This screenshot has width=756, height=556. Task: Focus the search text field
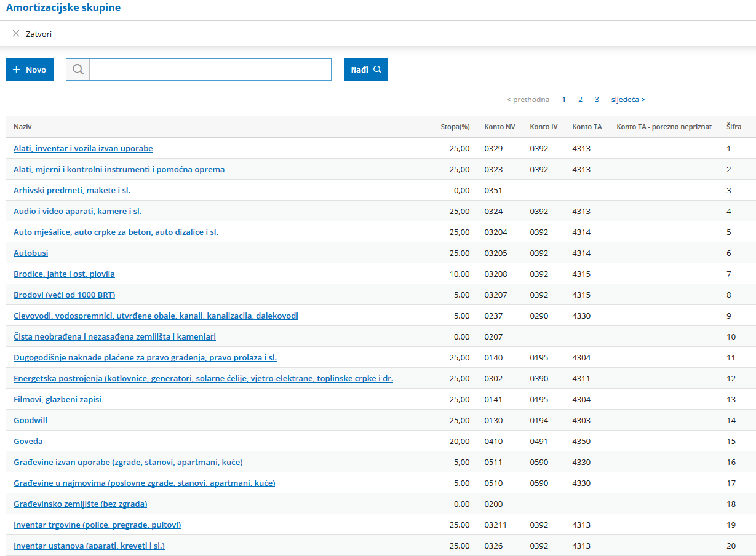pyautogui.click(x=210, y=69)
